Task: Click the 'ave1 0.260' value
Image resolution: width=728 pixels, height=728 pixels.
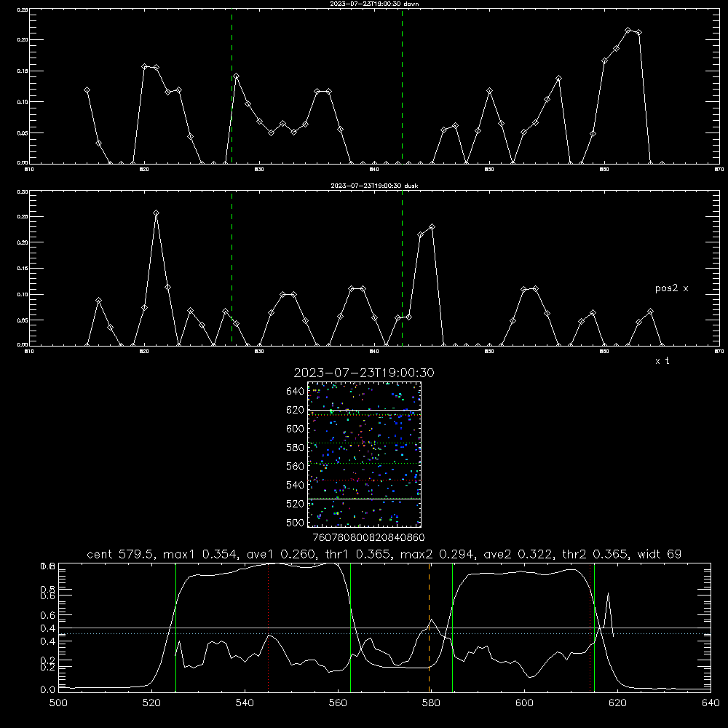Action: coord(281,554)
